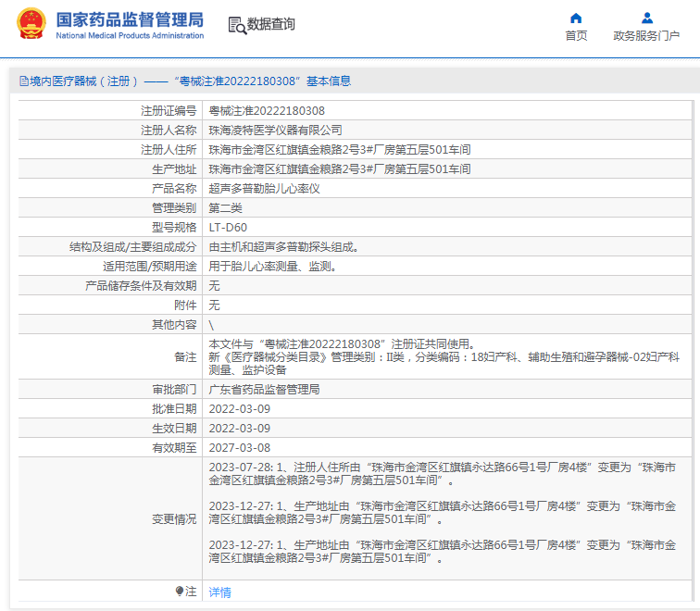This screenshot has width=700, height=611.
Task: Click 由主机和超声多普勒探头组成 text
Action: click(283, 247)
